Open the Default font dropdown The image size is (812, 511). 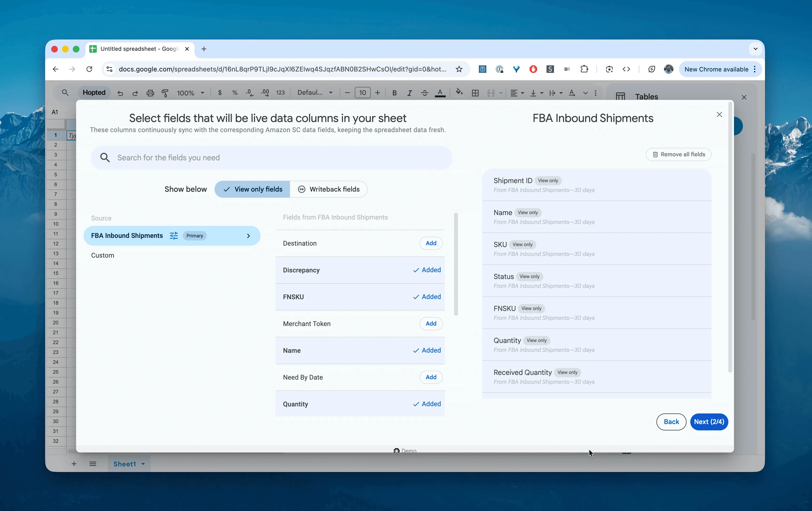pos(315,93)
